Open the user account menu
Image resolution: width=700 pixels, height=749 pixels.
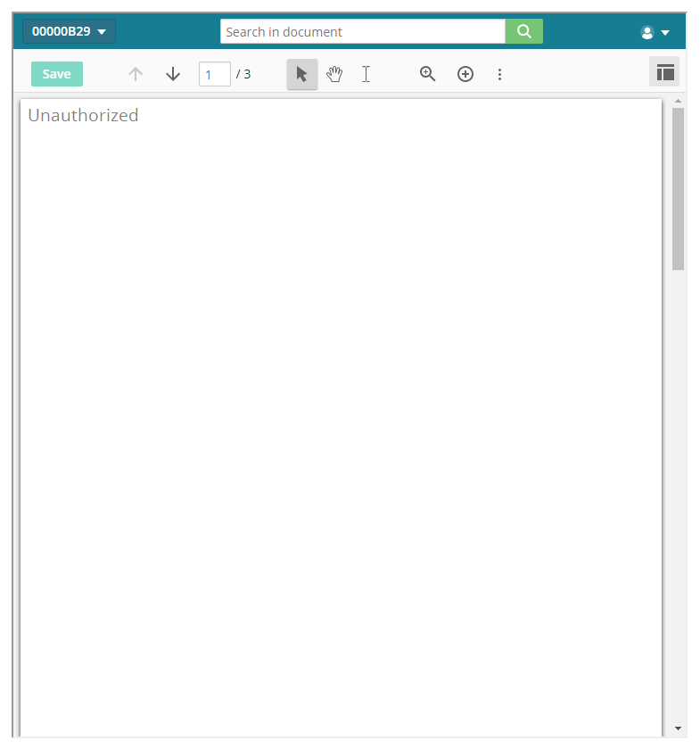pos(655,32)
